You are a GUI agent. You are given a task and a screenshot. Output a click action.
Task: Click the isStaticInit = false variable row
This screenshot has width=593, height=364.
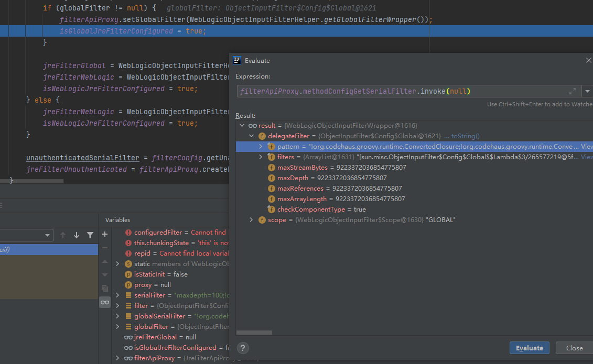(171, 274)
